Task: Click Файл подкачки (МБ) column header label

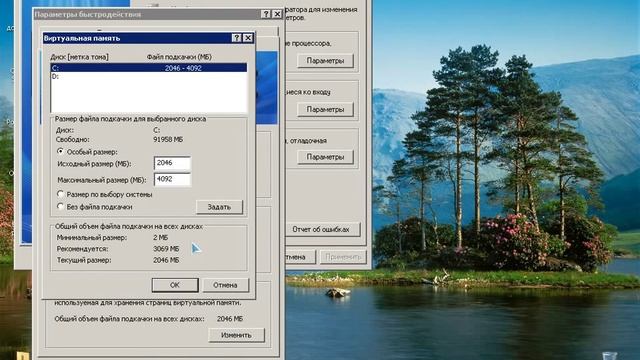Action: [x=179, y=57]
